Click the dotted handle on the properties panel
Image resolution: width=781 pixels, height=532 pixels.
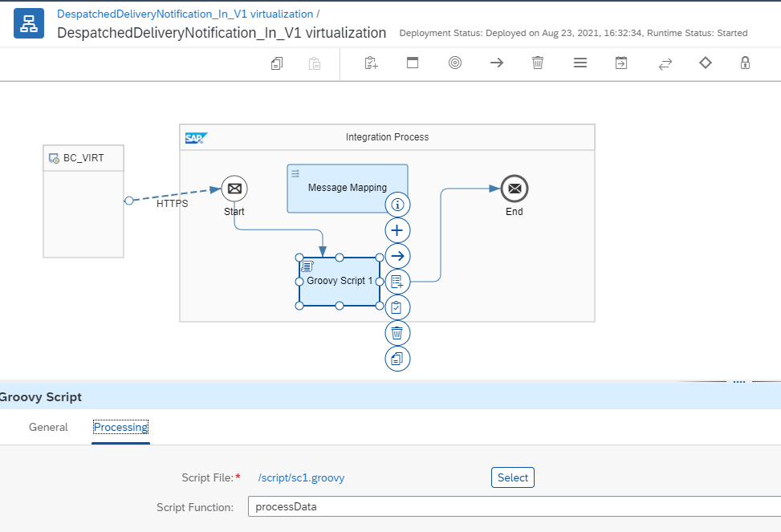pos(739,382)
